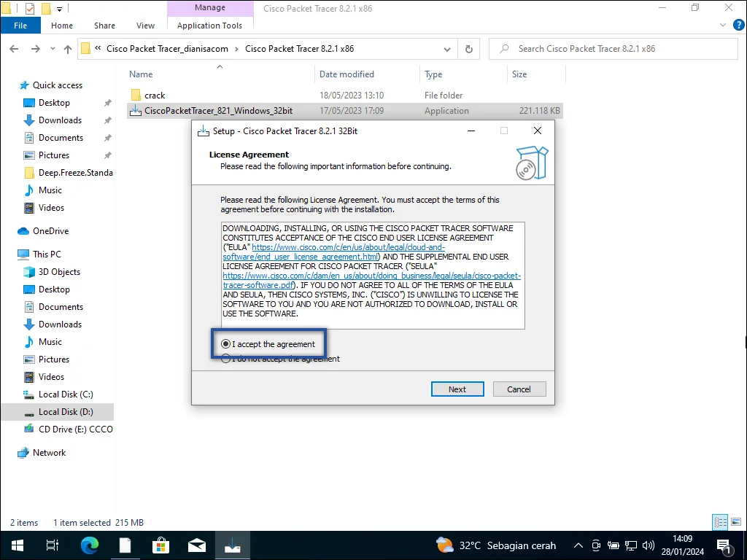Click the refresh icon beside address bar
This screenshot has width=747, height=560.
click(468, 49)
